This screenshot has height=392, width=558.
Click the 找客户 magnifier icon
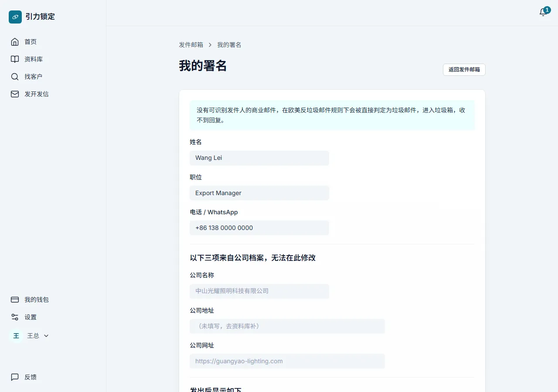point(15,77)
